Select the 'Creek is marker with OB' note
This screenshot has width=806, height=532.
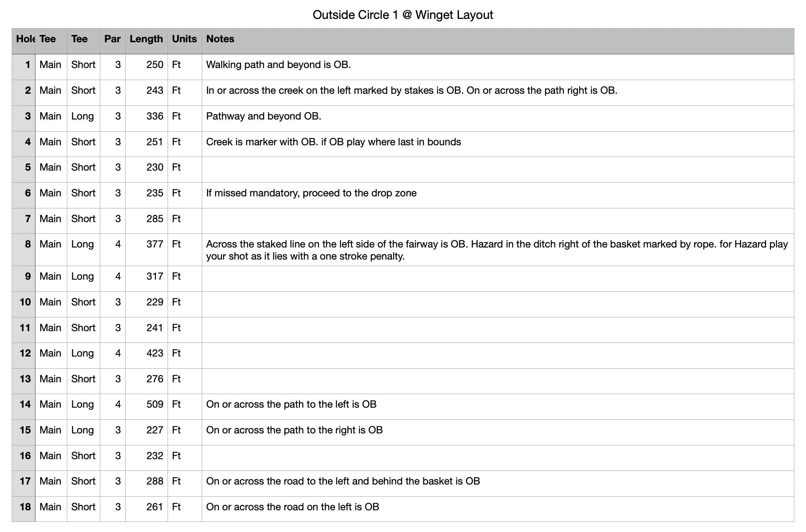(x=333, y=142)
